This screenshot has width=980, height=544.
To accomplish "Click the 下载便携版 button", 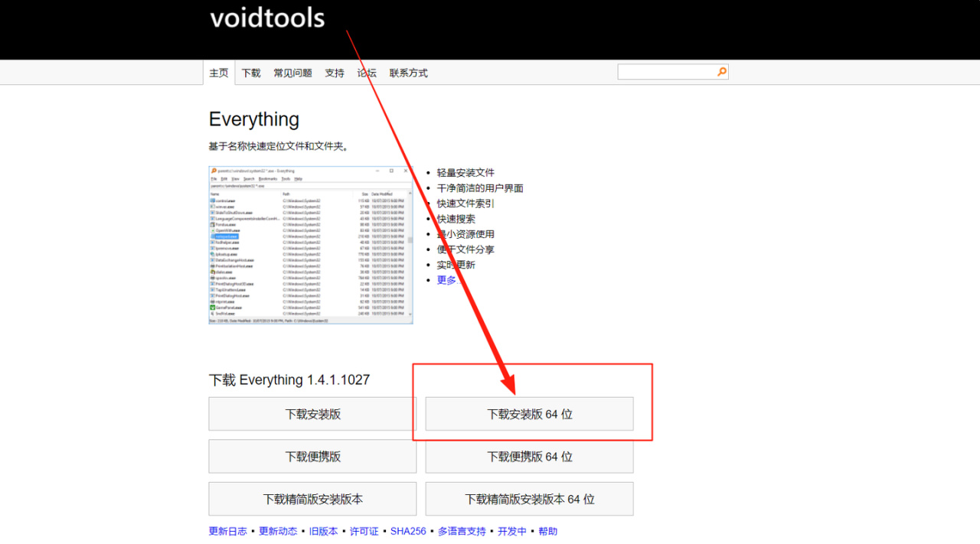I will [312, 457].
